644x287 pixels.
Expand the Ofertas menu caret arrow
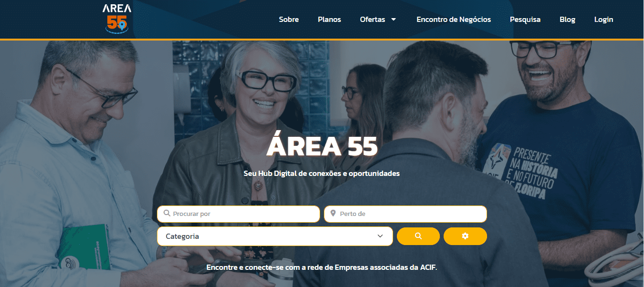(394, 20)
